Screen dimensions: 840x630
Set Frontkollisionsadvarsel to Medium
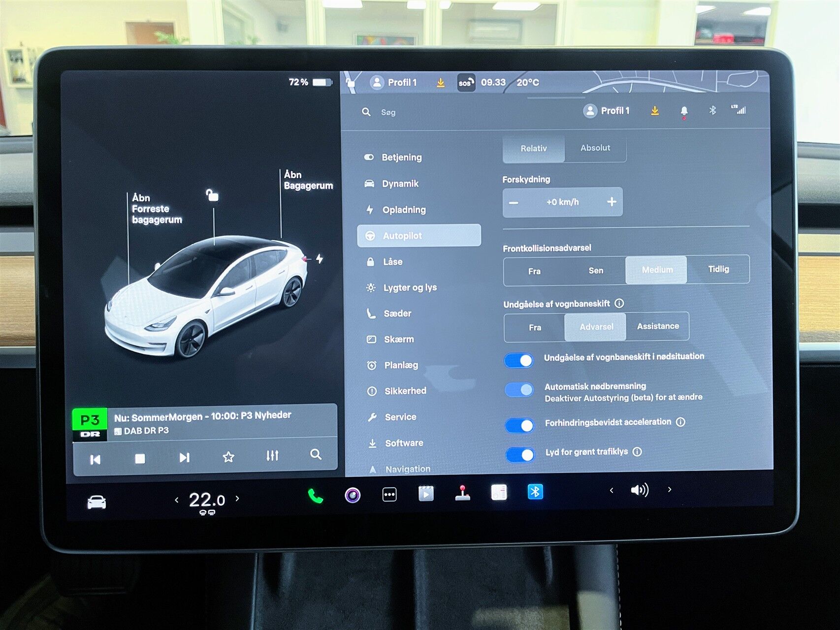point(657,270)
